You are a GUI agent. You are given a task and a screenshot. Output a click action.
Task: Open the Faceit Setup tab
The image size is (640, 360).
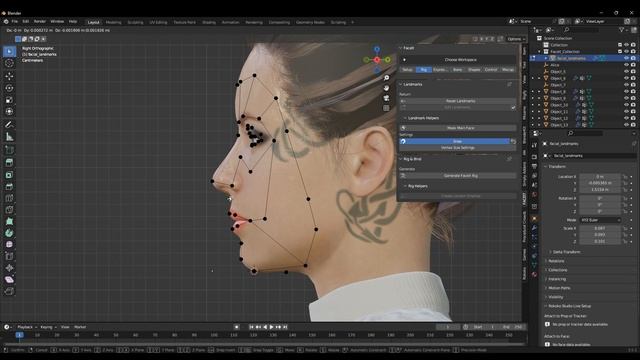point(407,70)
